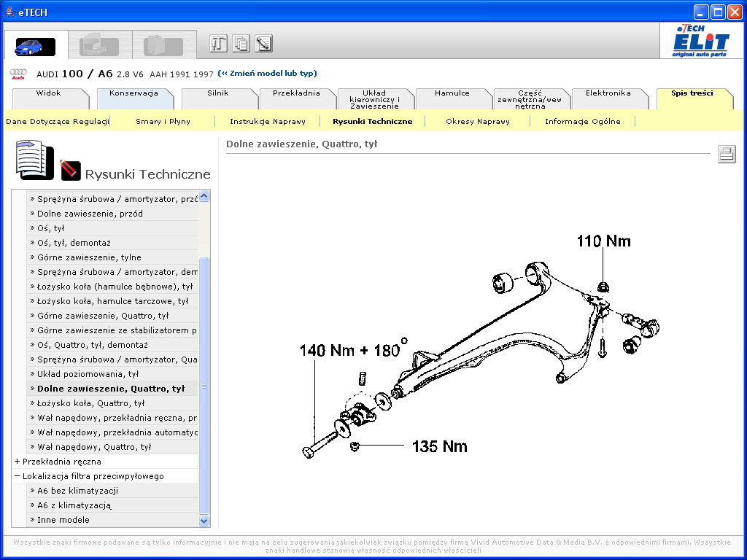
Task: Select the greyed truck vehicle type icon
Action: click(99, 47)
